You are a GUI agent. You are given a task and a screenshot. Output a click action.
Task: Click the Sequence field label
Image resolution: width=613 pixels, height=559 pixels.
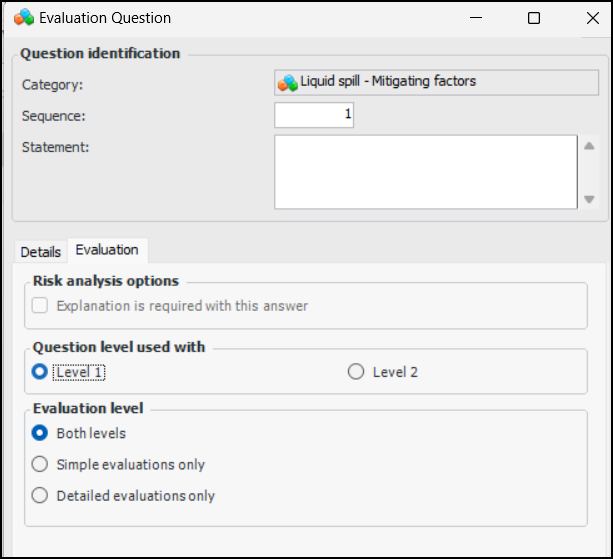coord(54,116)
